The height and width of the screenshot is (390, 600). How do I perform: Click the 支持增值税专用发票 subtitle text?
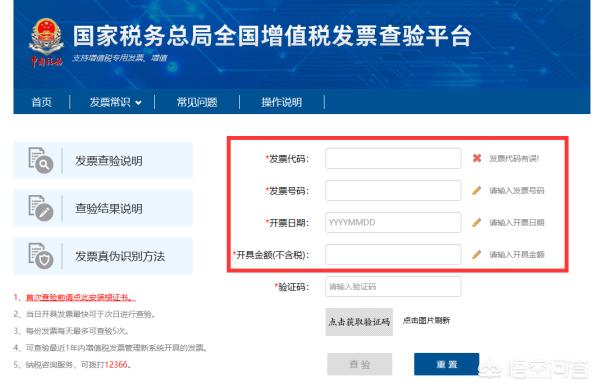click(120, 58)
